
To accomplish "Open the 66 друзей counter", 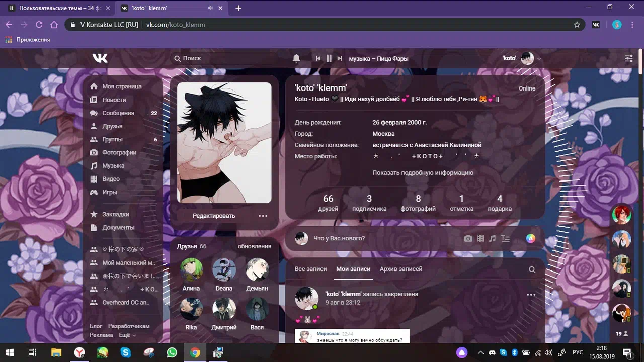I will tap(328, 203).
